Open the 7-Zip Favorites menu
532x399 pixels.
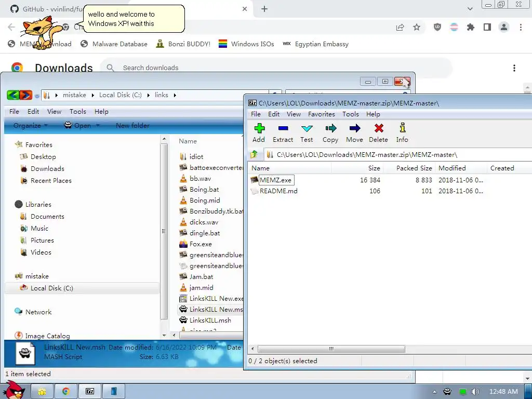321,114
